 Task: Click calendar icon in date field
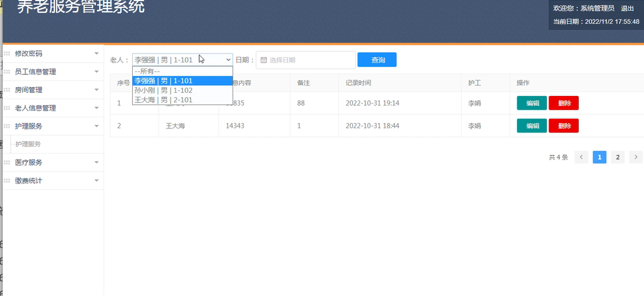tap(263, 60)
